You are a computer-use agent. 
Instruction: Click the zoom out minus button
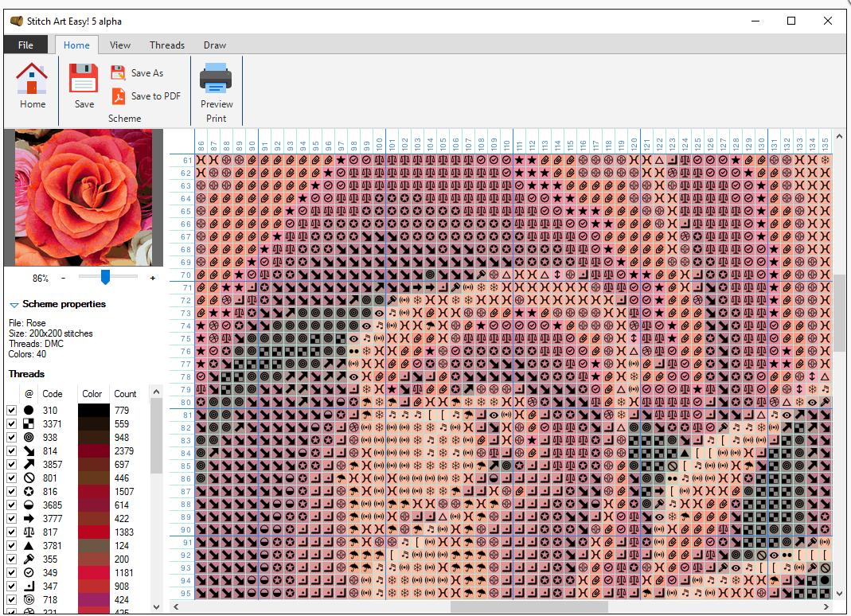pyautogui.click(x=64, y=278)
